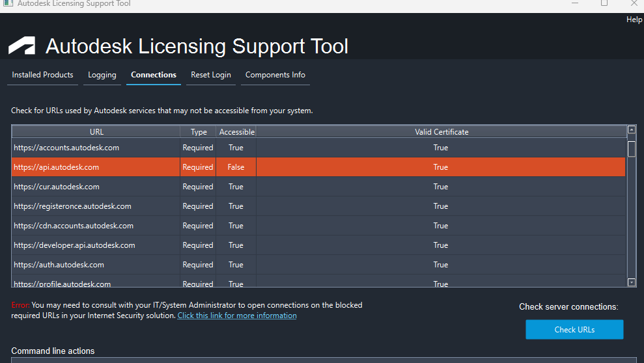Sort by the Accessible column header
This screenshot has height=363, width=644.
[x=236, y=131]
